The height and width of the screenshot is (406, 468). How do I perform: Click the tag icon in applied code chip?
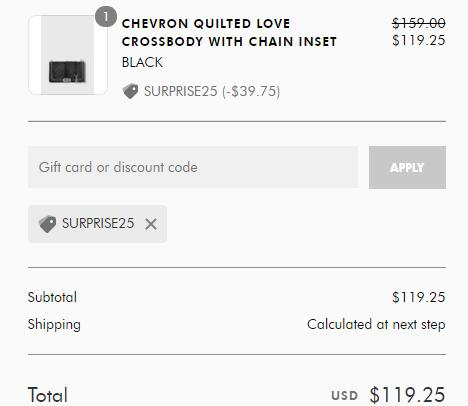pos(47,224)
